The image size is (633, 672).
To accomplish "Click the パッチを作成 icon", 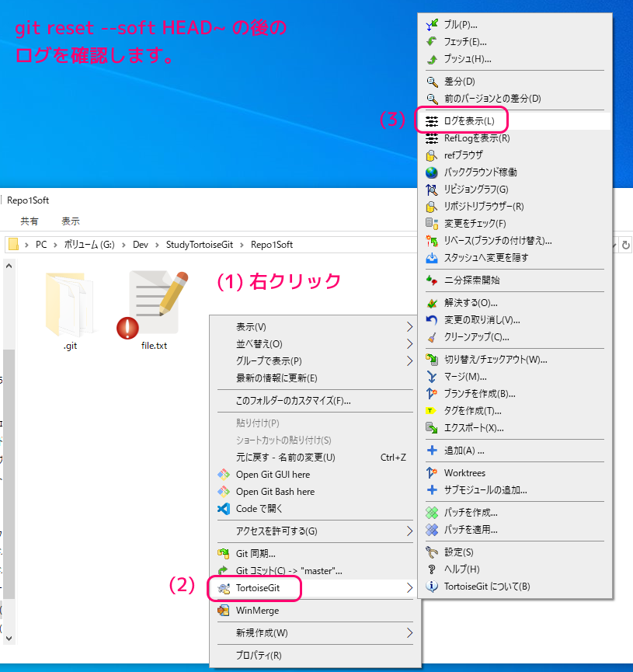I will [432, 513].
